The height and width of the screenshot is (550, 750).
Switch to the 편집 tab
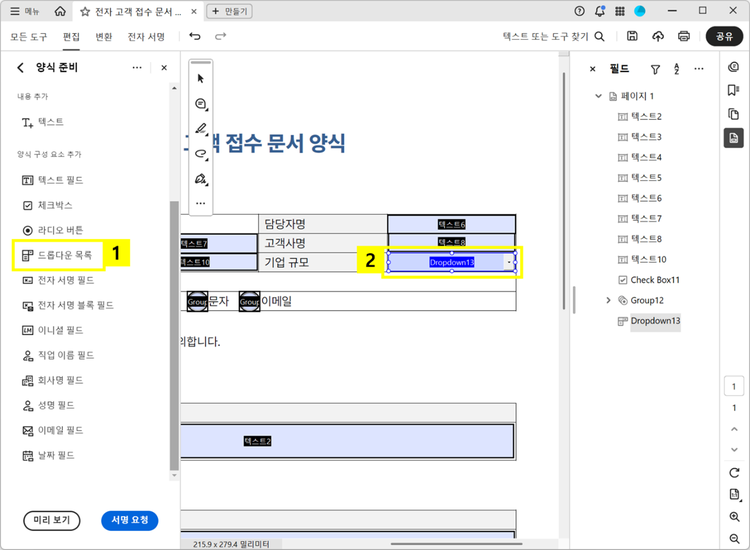tap(71, 36)
